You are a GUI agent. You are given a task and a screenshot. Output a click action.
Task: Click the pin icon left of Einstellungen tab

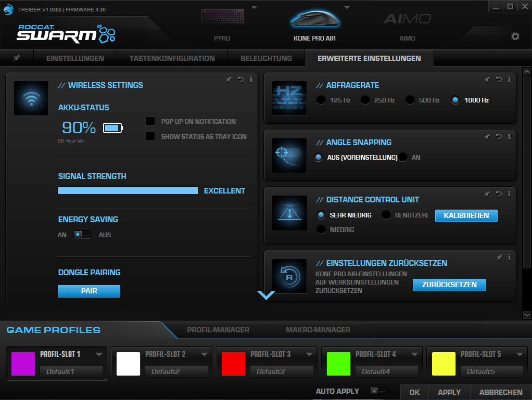click(17, 58)
